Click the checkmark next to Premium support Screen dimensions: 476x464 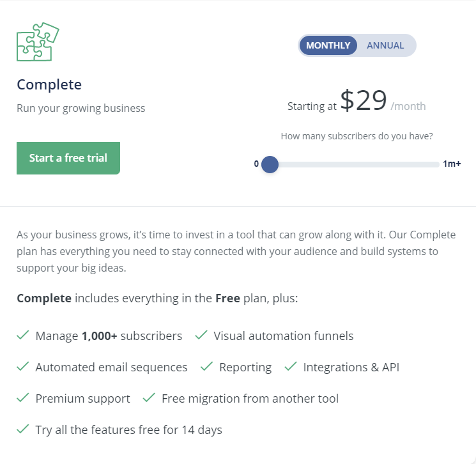tap(23, 398)
